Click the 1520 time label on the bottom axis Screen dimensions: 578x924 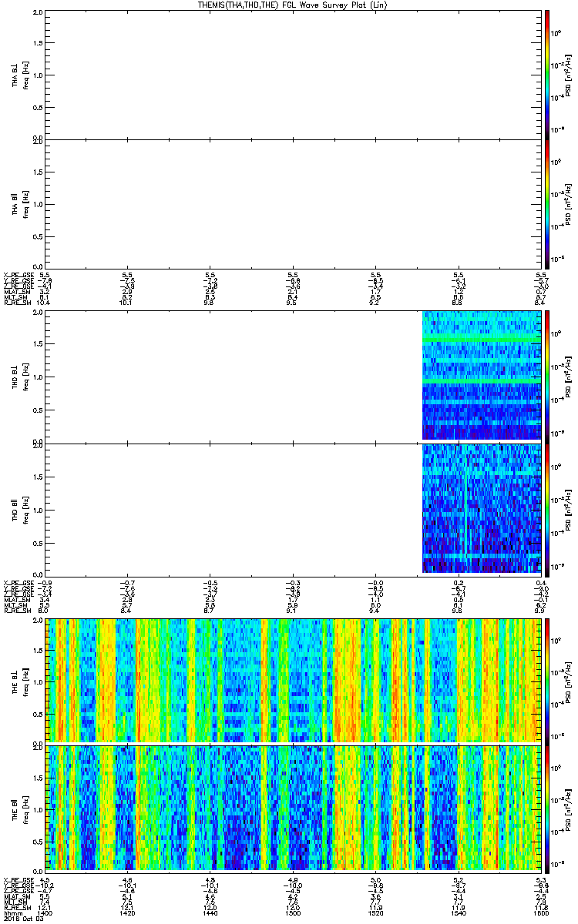(x=375, y=912)
